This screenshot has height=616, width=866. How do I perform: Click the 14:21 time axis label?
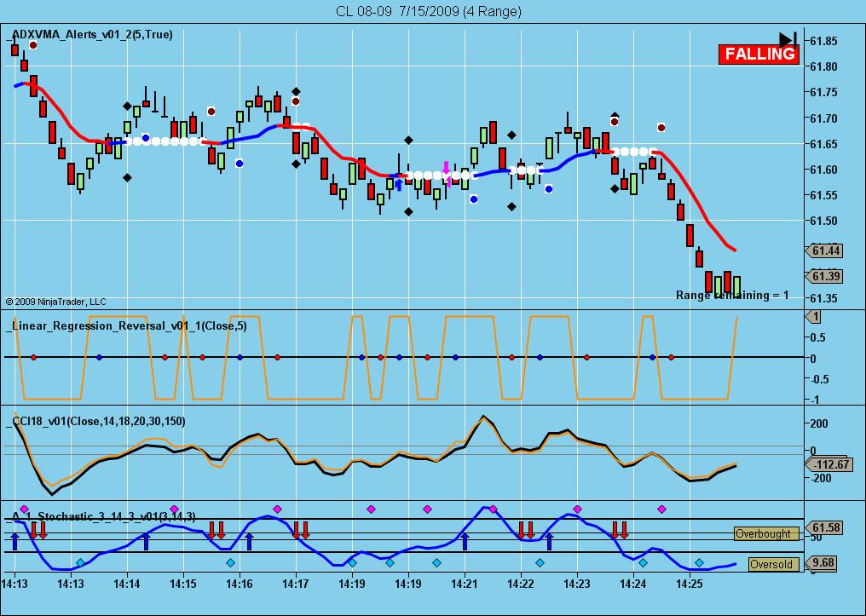(465, 584)
